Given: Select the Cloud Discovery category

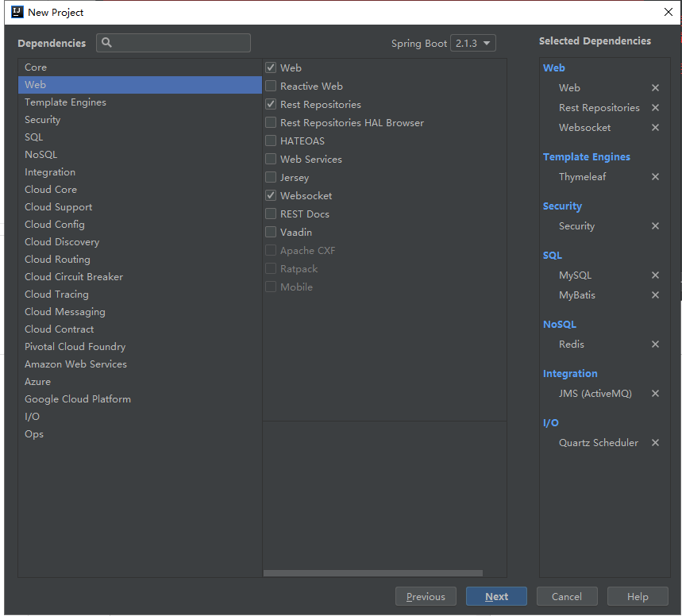Looking at the screenshot, I should [140, 242].
